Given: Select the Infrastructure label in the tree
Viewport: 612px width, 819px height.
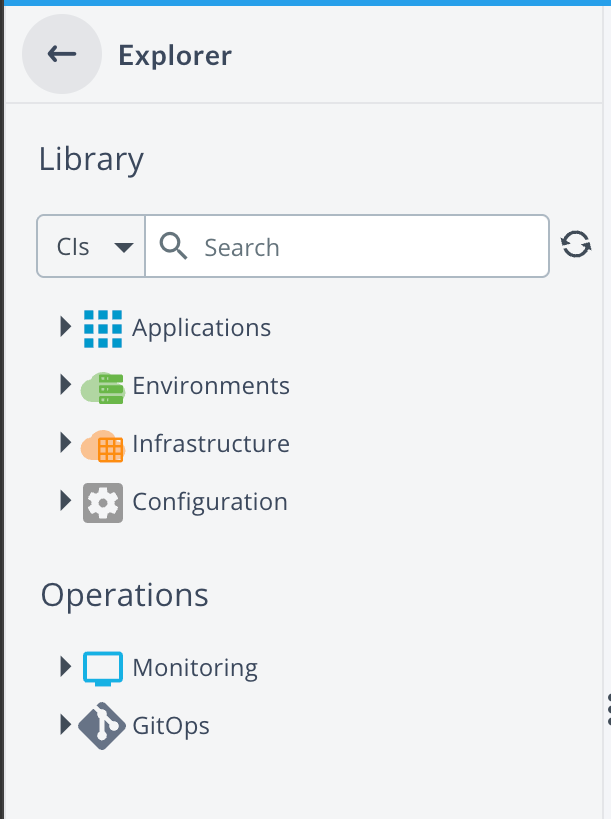Looking at the screenshot, I should [x=211, y=444].
